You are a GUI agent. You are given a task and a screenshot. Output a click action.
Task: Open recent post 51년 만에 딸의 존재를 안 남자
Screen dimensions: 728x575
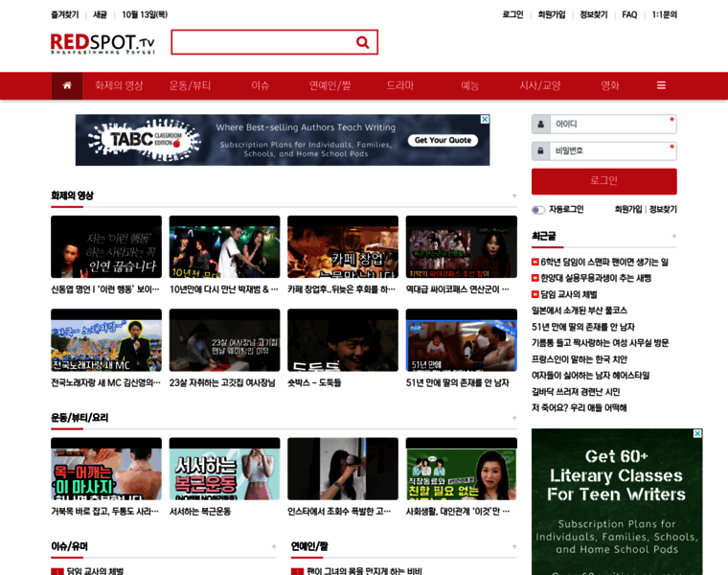pos(583,327)
